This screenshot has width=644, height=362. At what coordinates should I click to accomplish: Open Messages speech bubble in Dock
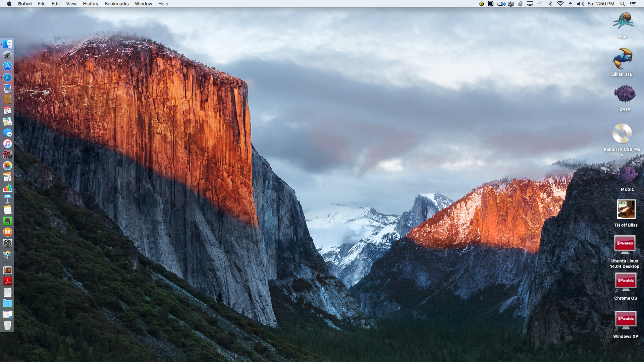(x=7, y=133)
